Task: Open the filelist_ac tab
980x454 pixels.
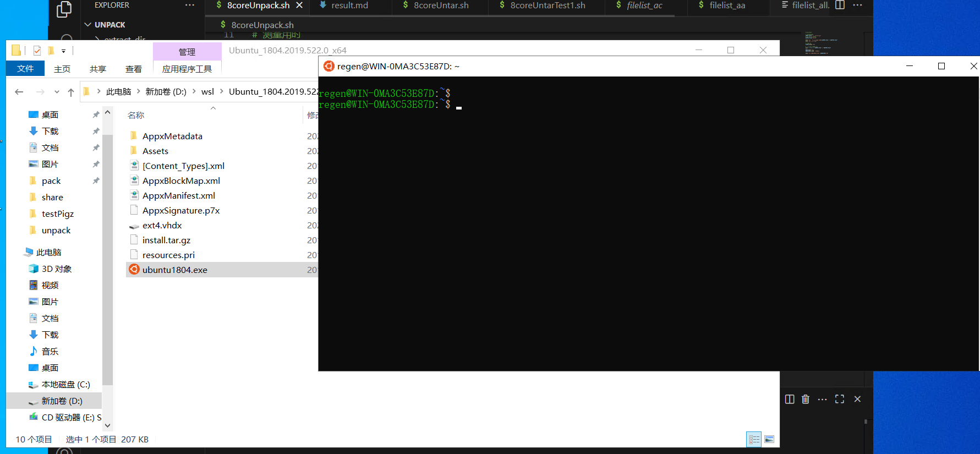Action: [644, 6]
